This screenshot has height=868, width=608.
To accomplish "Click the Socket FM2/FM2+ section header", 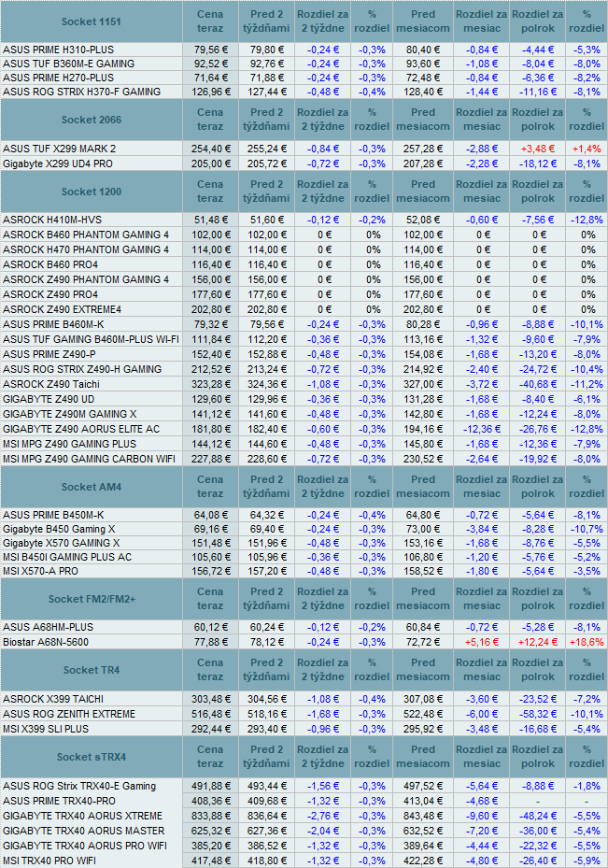I will tap(92, 599).
